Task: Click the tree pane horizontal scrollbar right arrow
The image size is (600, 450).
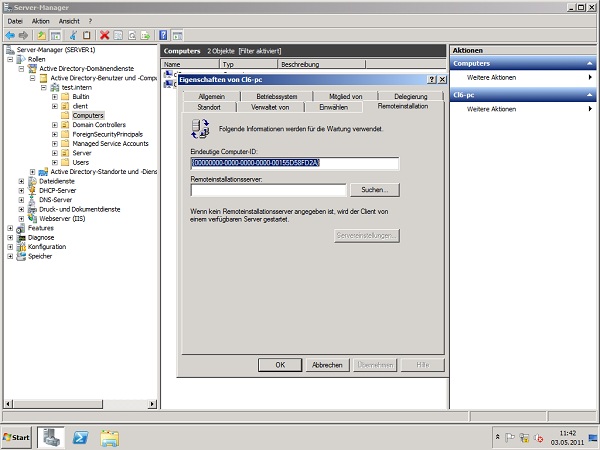Action: [152, 404]
